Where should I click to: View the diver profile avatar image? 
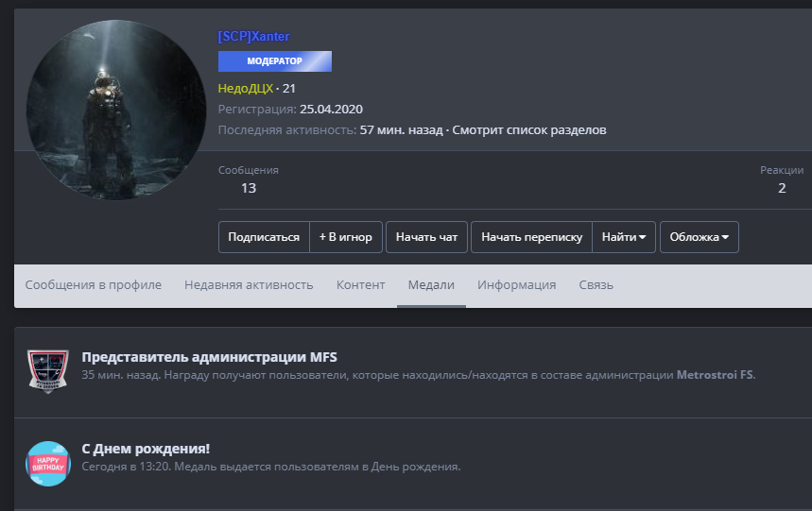pos(116,110)
